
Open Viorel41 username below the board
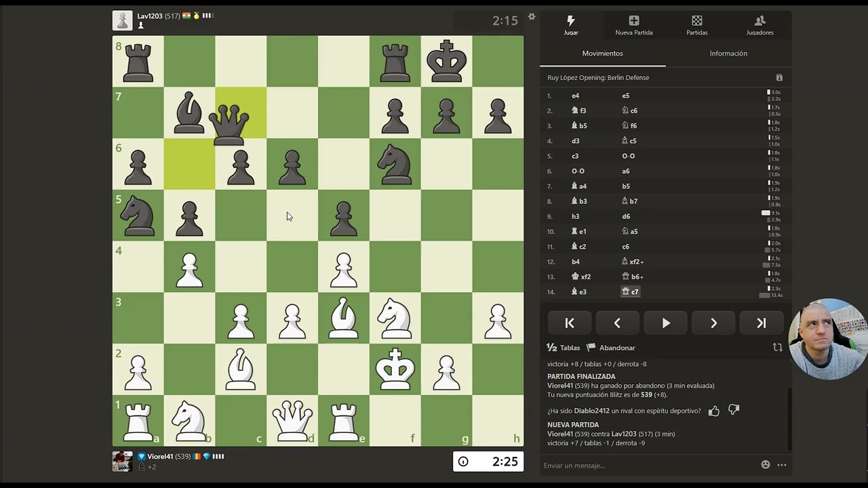(x=160, y=457)
